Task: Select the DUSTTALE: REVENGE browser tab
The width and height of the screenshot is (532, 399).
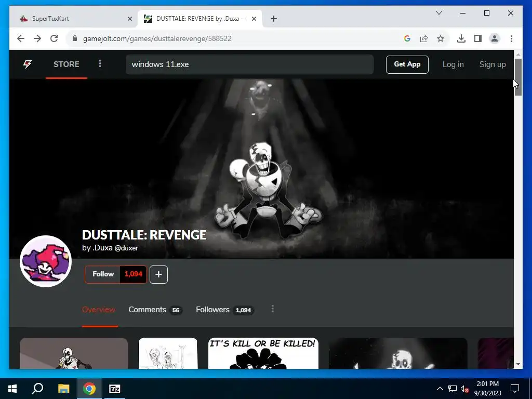Action: point(200,19)
